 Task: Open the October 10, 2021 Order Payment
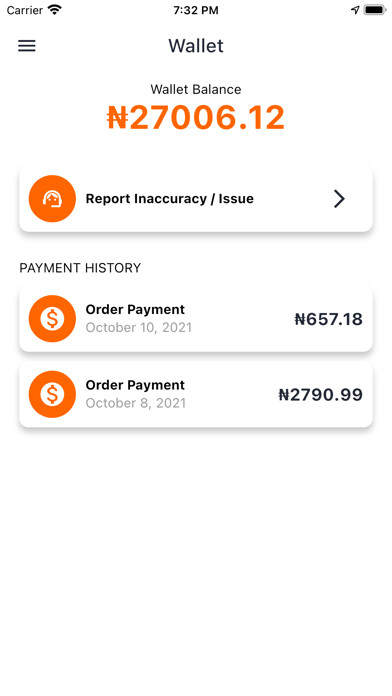pyautogui.click(x=196, y=319)
